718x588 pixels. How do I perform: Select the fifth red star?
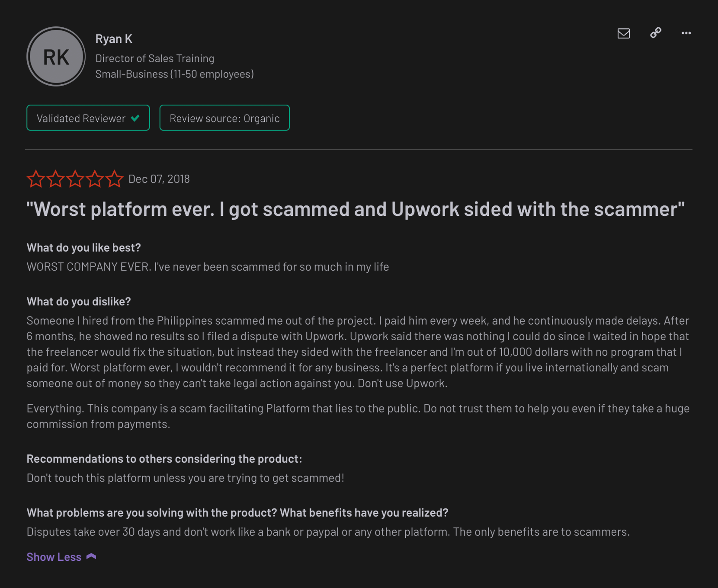tap(115, 179)
